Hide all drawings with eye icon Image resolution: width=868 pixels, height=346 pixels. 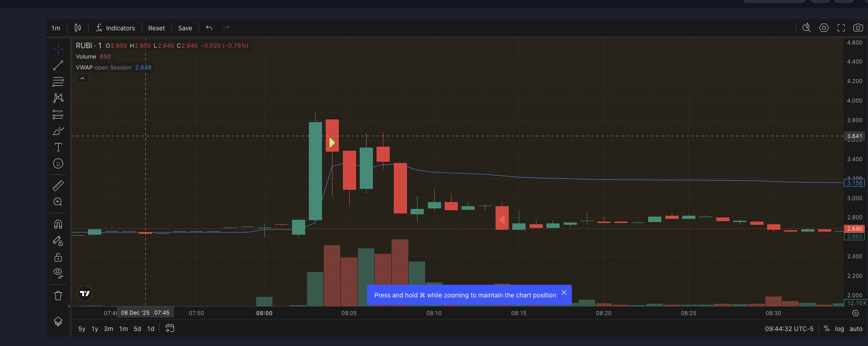point(58,273)
